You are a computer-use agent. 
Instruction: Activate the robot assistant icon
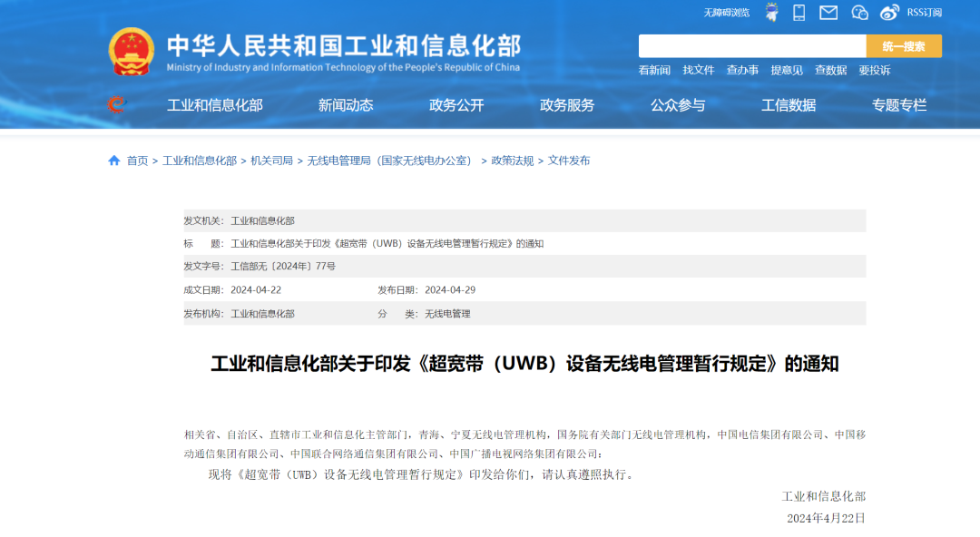(x=772, y=12)
